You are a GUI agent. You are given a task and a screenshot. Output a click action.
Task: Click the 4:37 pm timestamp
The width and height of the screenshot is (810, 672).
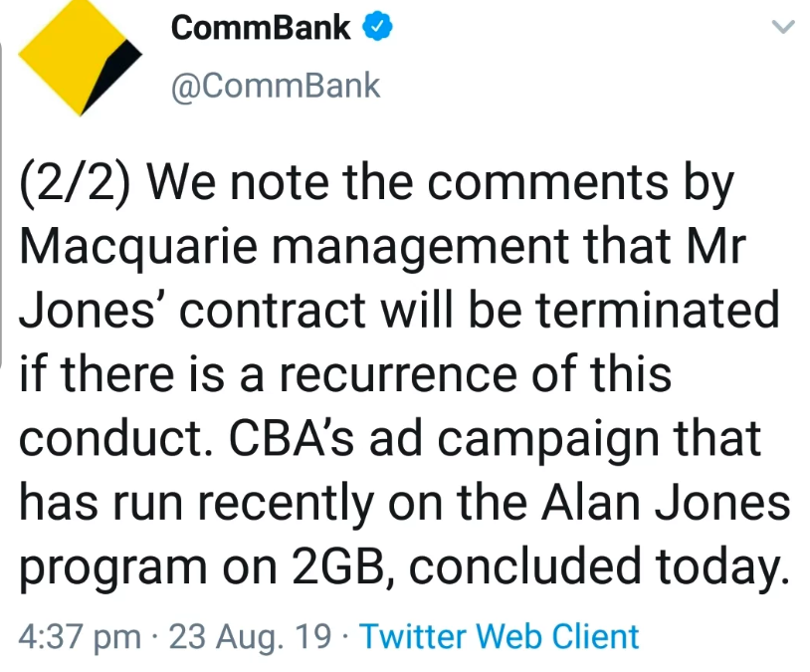(x=80, y=637)
